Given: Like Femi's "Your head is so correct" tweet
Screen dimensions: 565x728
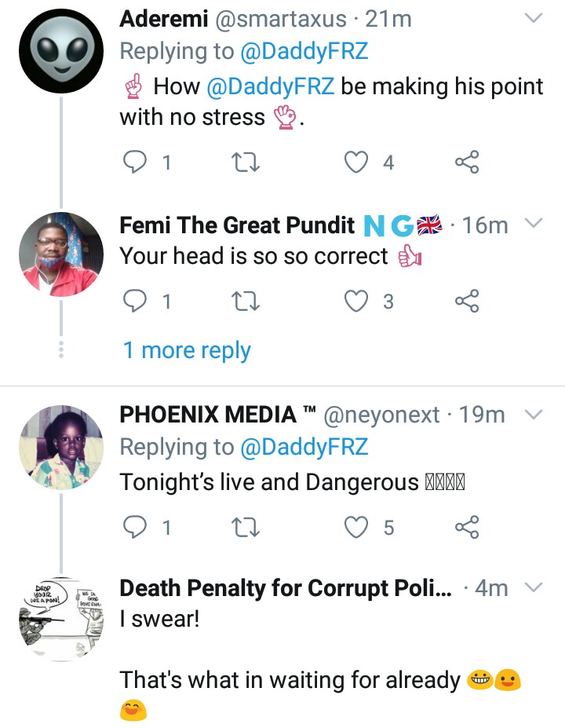Looking at the screenshot, I should click(357, 302).
